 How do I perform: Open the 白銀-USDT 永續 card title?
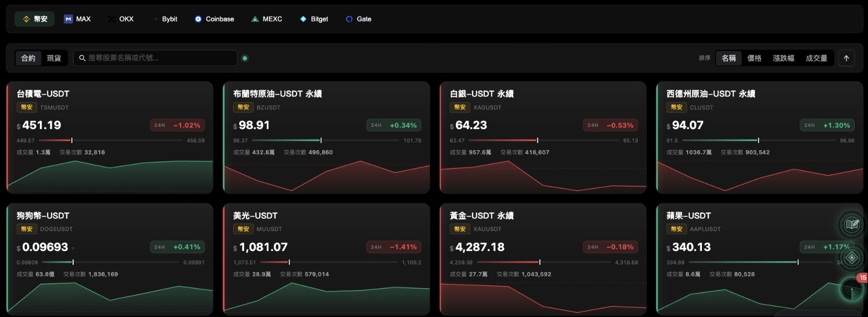tap(482, 94)
